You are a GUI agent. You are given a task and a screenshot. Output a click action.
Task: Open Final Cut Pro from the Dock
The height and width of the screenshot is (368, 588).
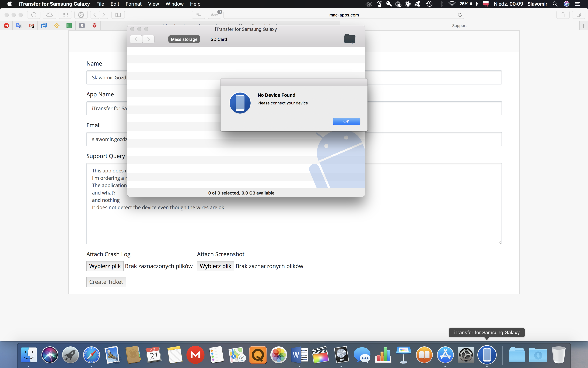320,355
